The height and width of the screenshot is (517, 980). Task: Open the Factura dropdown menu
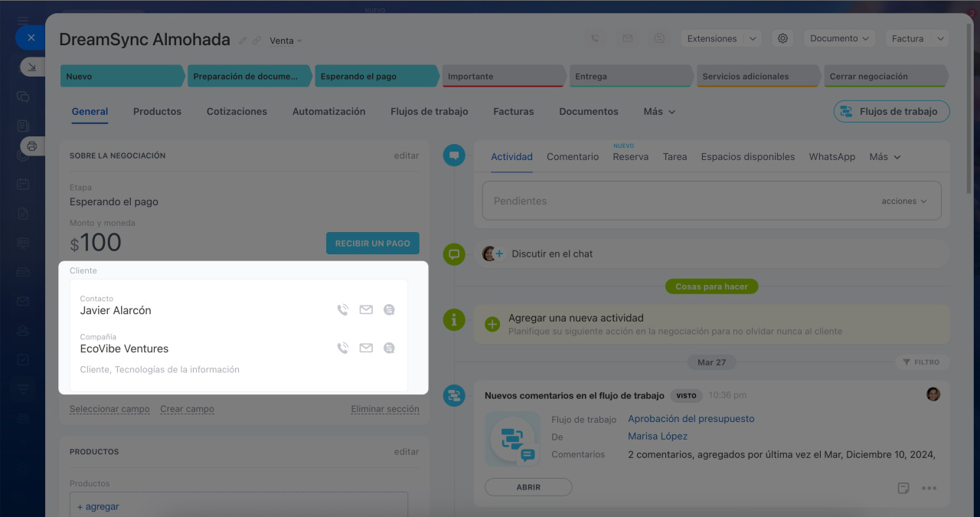[916, 38]
